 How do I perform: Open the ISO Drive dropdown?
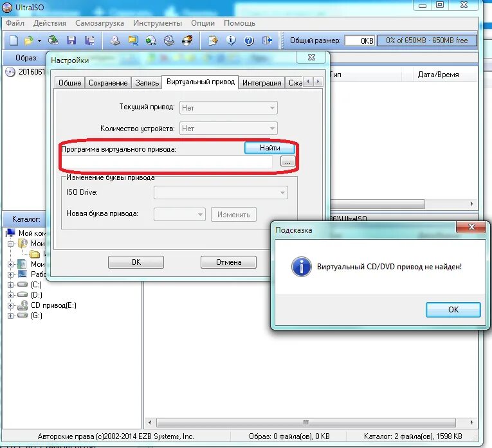[x=221, y=192]
